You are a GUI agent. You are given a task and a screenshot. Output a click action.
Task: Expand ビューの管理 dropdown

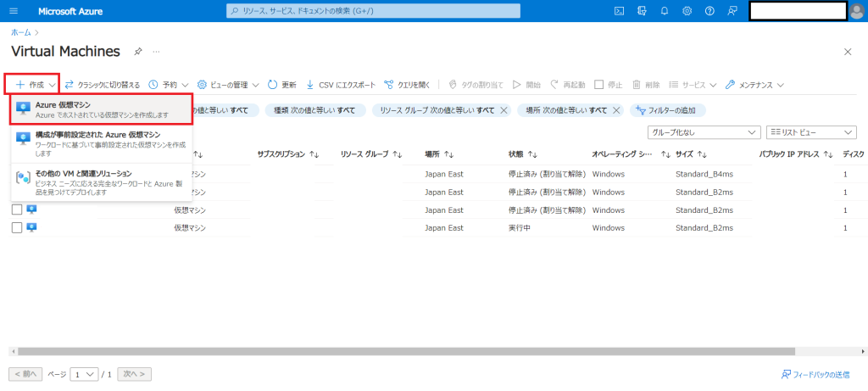228,85
